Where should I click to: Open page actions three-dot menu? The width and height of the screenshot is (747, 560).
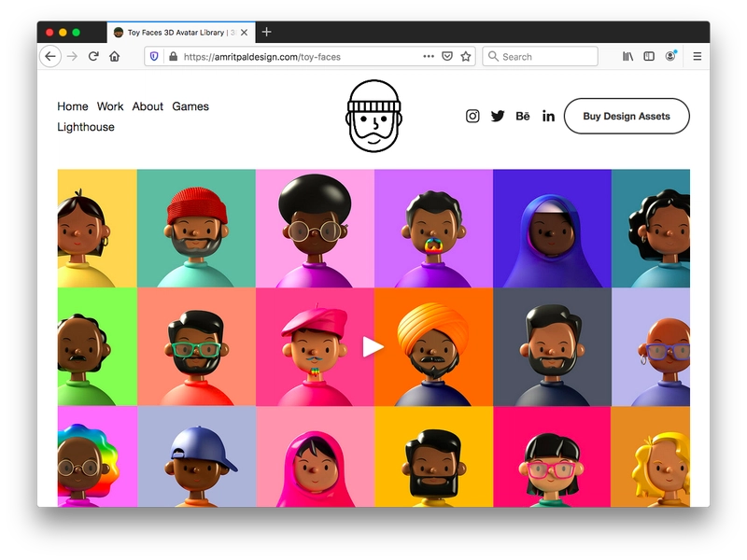coord(429,56)
